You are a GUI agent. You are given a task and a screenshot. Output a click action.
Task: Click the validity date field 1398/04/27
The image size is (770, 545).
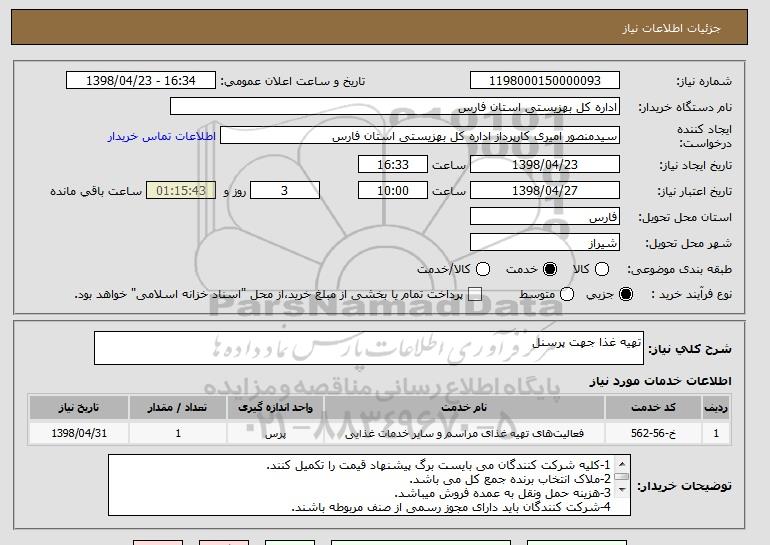tap(545, 191)
